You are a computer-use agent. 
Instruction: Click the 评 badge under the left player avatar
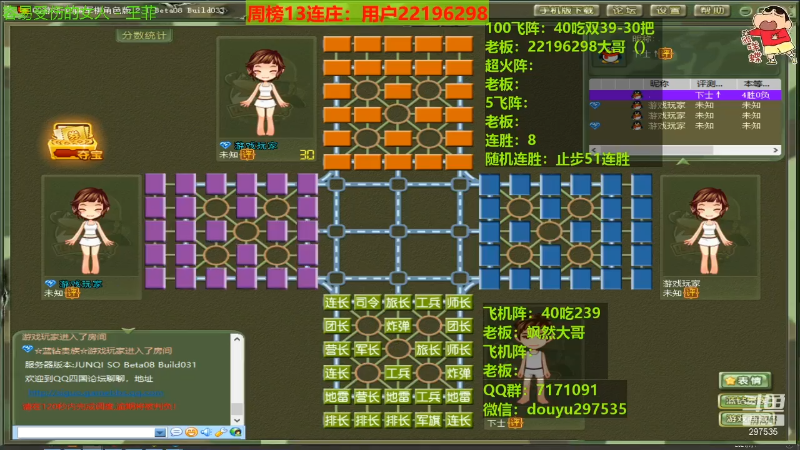point(72,293)
